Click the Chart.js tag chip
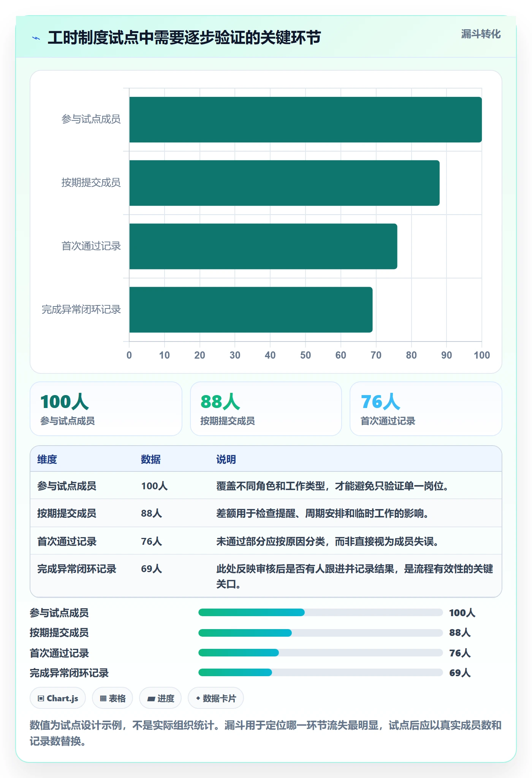Screen dimensions: 532x778 point(58,698)
